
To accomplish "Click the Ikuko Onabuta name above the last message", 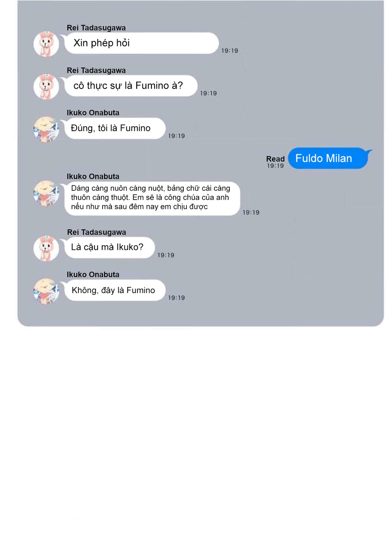I will tap(93, 274).
